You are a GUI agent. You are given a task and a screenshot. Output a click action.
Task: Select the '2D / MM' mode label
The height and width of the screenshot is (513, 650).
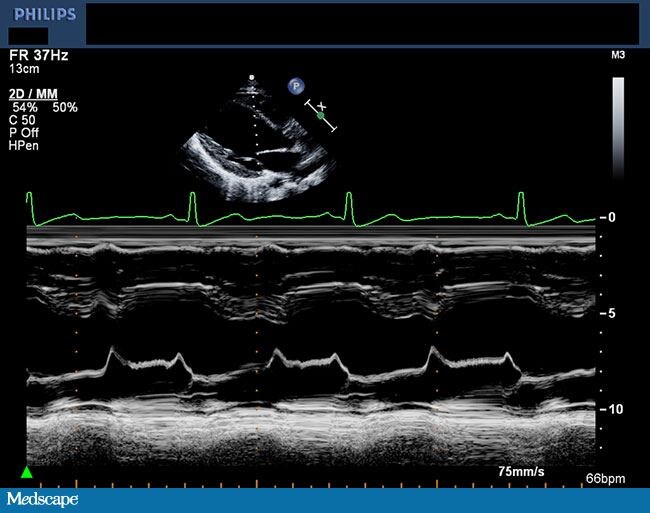tap(33, 94)
